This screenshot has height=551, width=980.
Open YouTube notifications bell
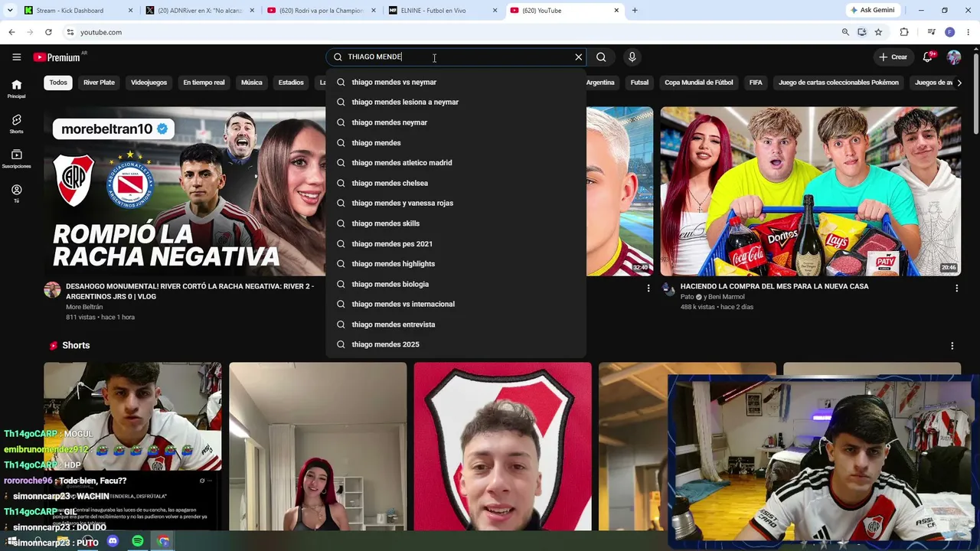pos(928,57)
